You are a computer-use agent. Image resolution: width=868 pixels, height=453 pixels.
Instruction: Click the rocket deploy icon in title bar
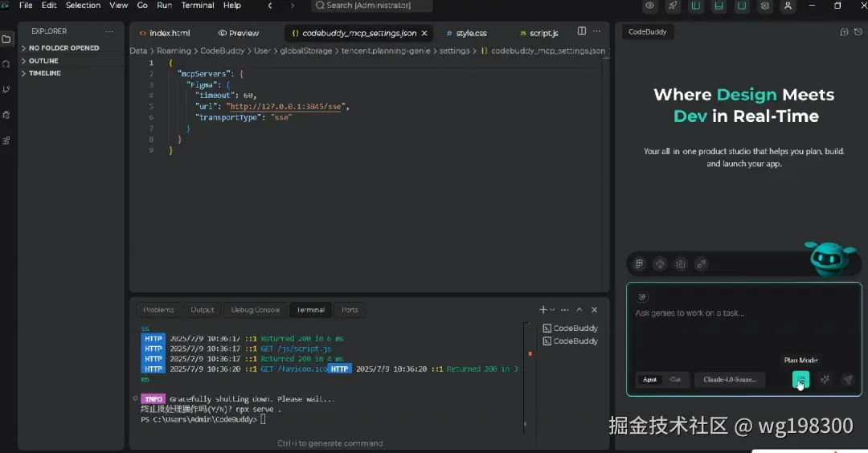pyautogui.click(x=673, y=6)
